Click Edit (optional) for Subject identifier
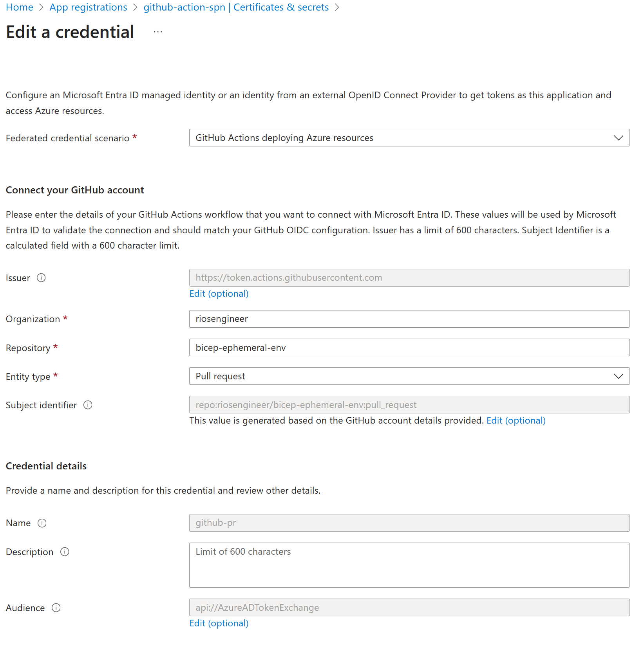This screenshot has height=653, width=644. pyautogui.click(x=516, y=420)
